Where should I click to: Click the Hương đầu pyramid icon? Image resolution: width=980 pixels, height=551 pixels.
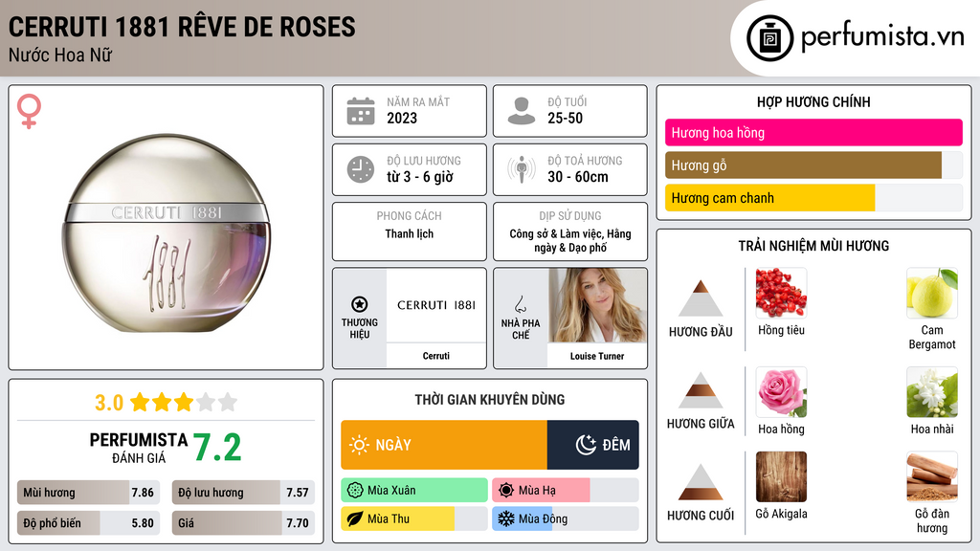point(701,298)
